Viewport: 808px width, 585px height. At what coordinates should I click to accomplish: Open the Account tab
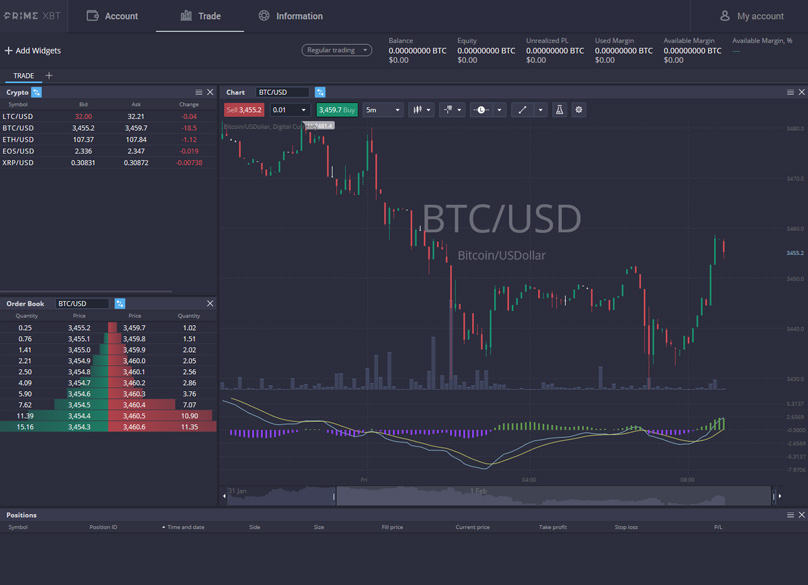(x=113, y=15)
